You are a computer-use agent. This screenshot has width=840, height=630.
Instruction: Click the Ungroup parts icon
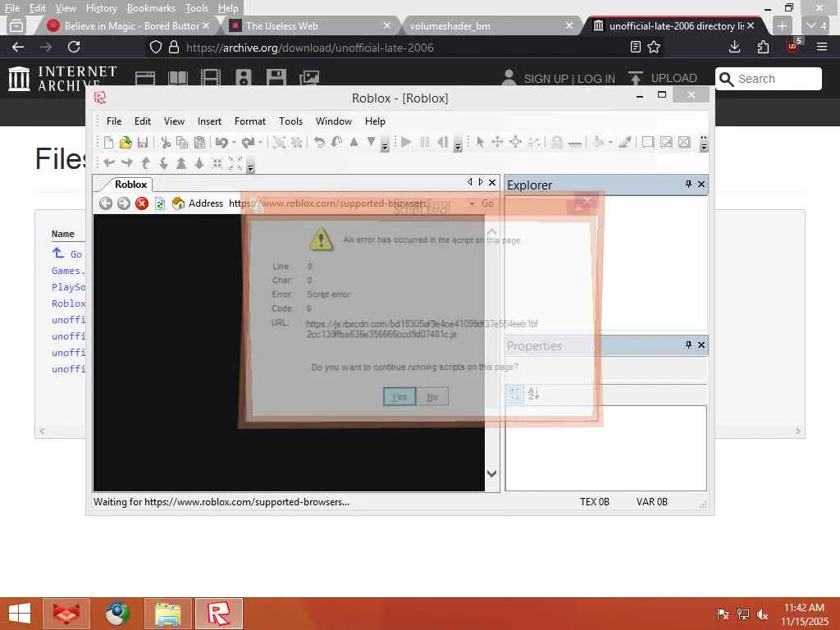pos(297,142)
